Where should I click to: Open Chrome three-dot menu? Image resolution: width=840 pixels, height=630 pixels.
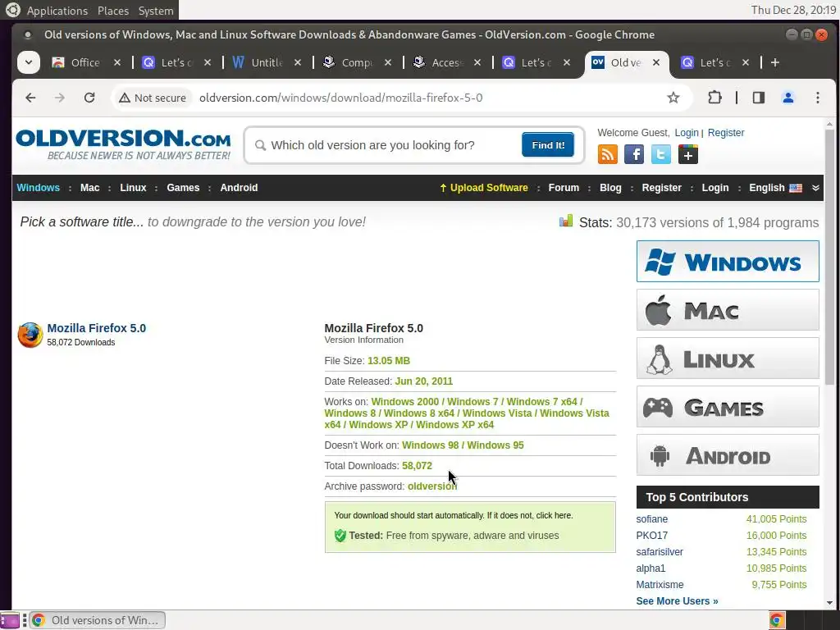[818, 98]
